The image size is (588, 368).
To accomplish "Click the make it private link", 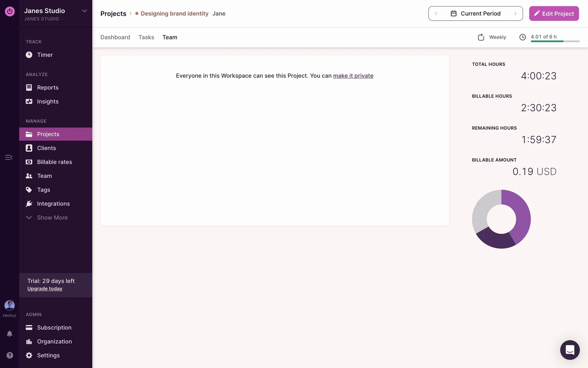I will [x=353, y=76].
